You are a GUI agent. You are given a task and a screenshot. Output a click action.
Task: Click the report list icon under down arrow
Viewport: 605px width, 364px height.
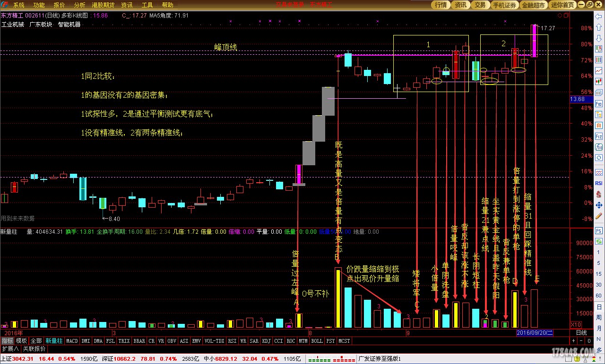(599, 49)
